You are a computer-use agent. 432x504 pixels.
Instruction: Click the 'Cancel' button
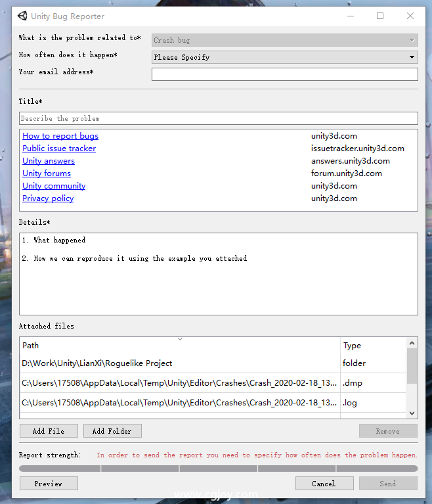[x=324, y=484]
